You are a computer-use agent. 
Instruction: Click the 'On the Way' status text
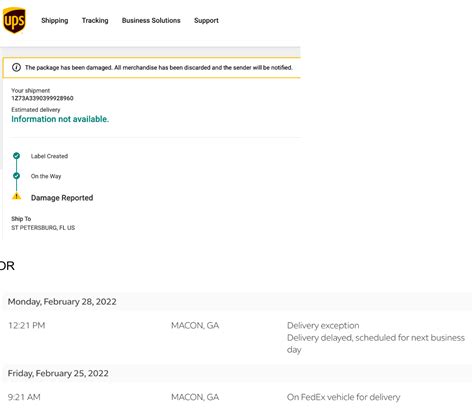pyautogui.click(x=46, y=176)
